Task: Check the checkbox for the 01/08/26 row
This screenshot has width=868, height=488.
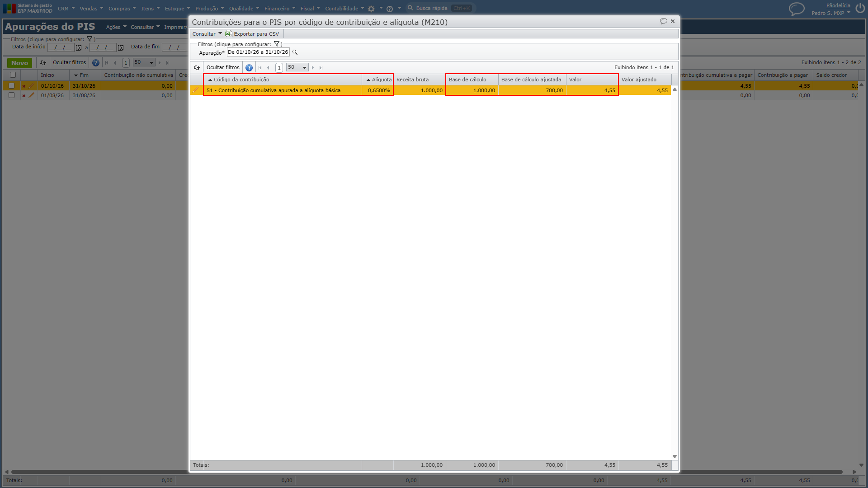Action: pyautogui.click(x=12, y=95)
